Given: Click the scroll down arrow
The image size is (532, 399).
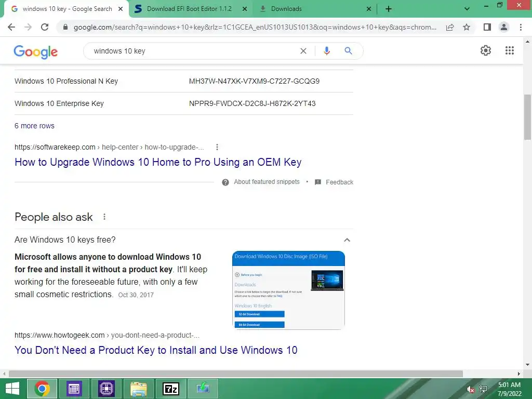Looking at the screenshot, I should (x=527, y=365).
